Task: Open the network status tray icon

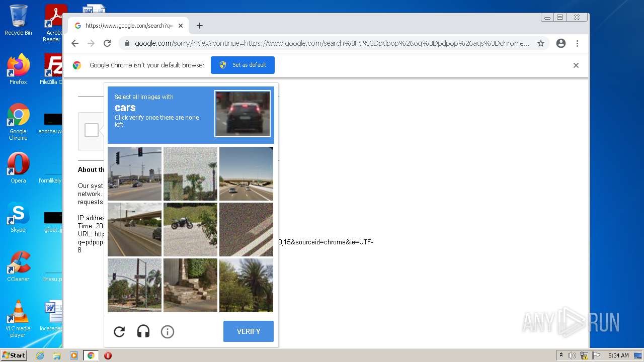Action: click(x=584, y=355)
